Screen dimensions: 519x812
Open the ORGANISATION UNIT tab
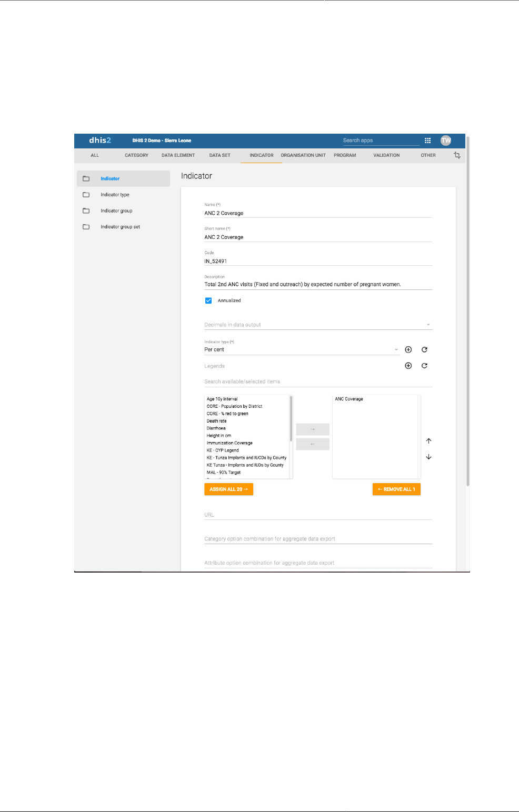303,155
